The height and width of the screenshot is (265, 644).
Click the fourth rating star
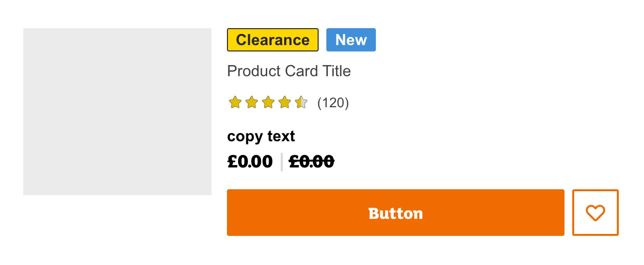[285, 102]
